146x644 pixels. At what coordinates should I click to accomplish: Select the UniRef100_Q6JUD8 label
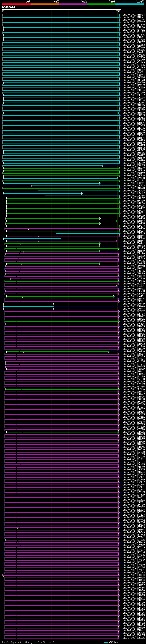coord(133,379)
